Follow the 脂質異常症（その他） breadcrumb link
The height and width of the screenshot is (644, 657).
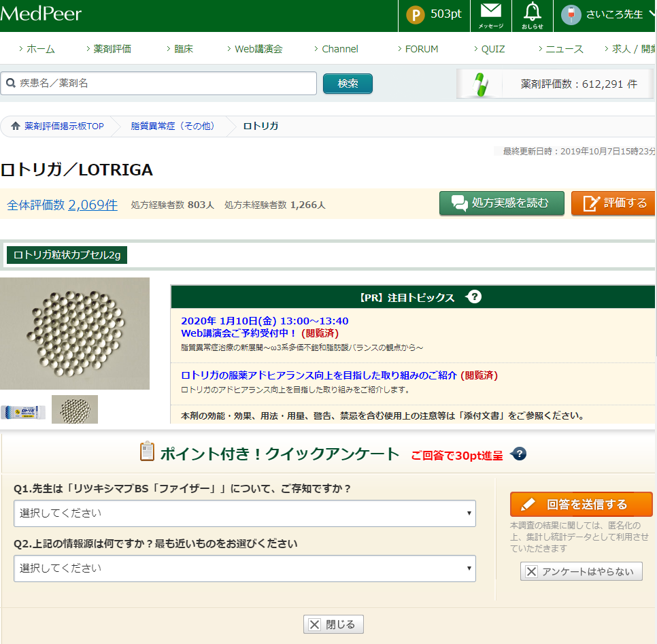pos(173,126)
